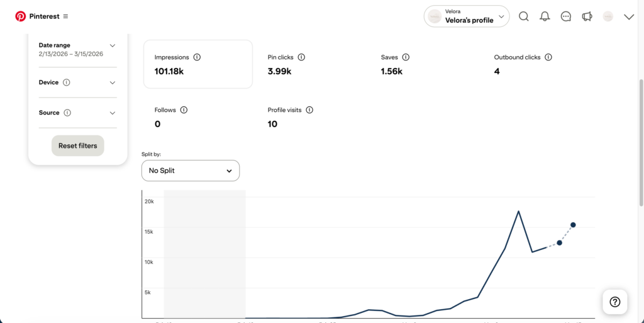
Task: Expand the Date range filter
Action: (113, 45)
